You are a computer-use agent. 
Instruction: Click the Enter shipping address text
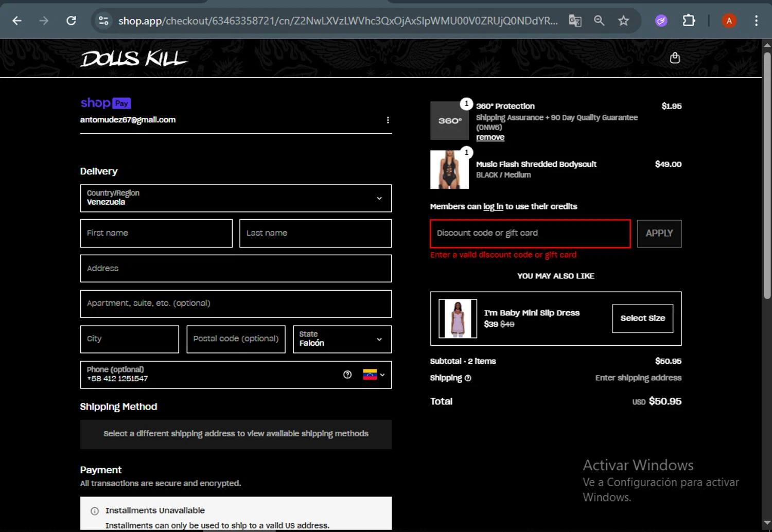(638, 378)
